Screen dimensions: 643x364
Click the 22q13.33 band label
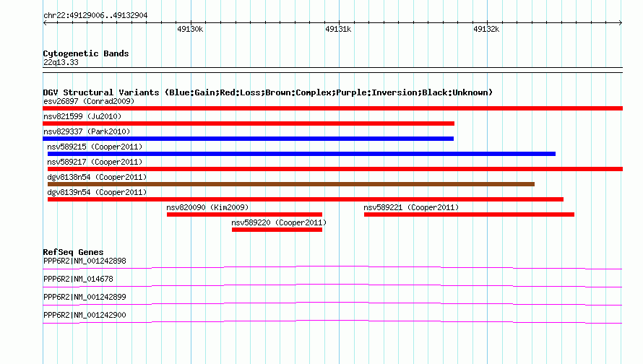pyautogui.click(x=61, y=62)
